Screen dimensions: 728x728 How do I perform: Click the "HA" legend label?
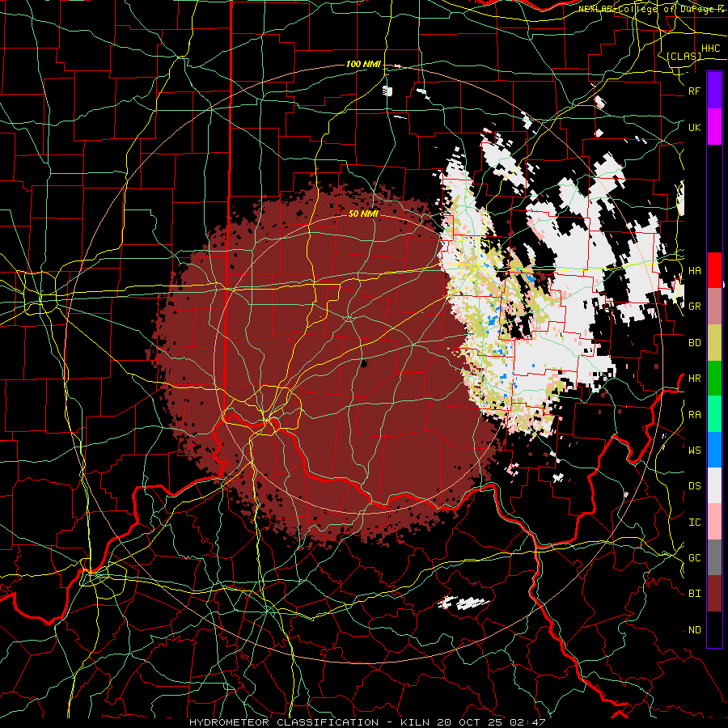[694, 271]
